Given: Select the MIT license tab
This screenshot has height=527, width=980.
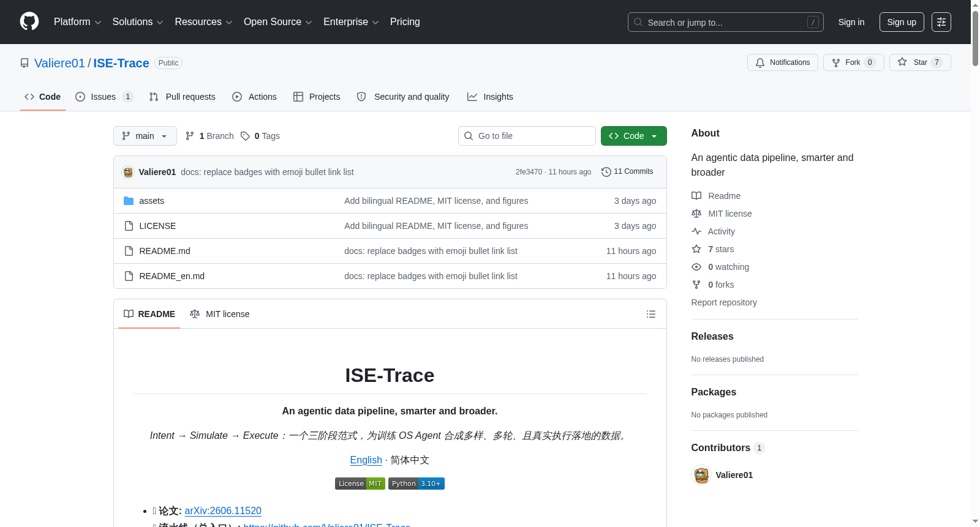Looking at the screenshot, I should [220, 314].
